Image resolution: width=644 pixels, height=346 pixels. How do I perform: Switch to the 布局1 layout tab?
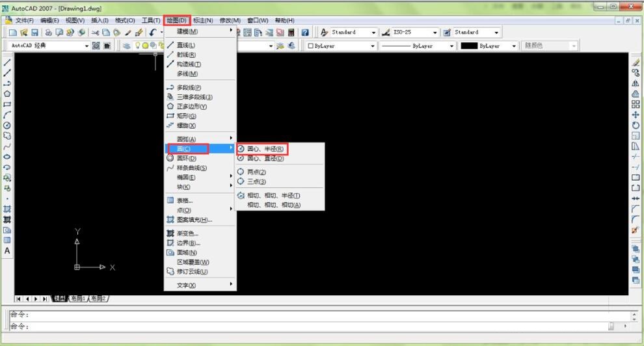pos(77,298)
